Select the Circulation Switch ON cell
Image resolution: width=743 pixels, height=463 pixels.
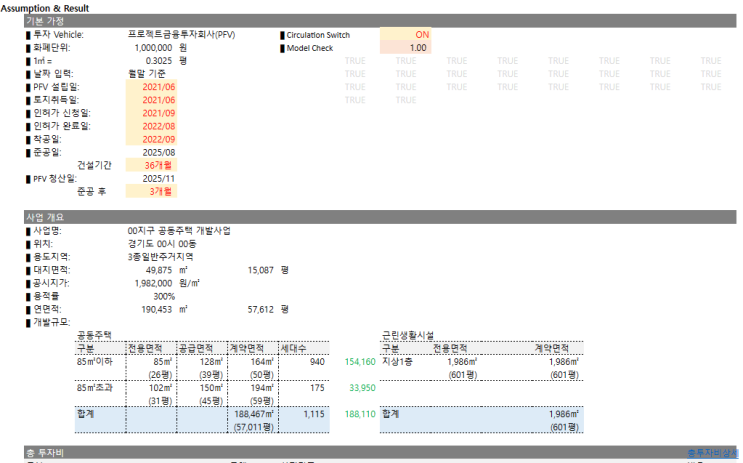tap(406, 35)
